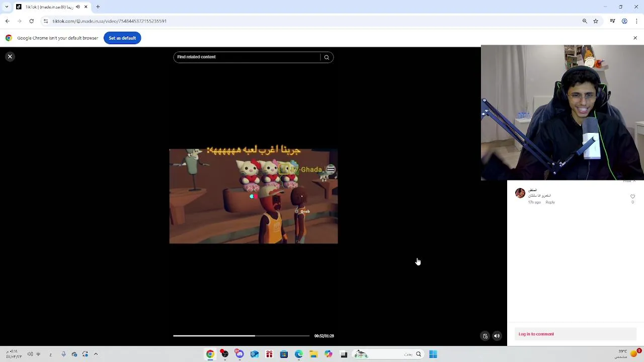The height and width of the screenshot is (362, 644).
Task: Click the taskbar search box
Action: point(388,354)
